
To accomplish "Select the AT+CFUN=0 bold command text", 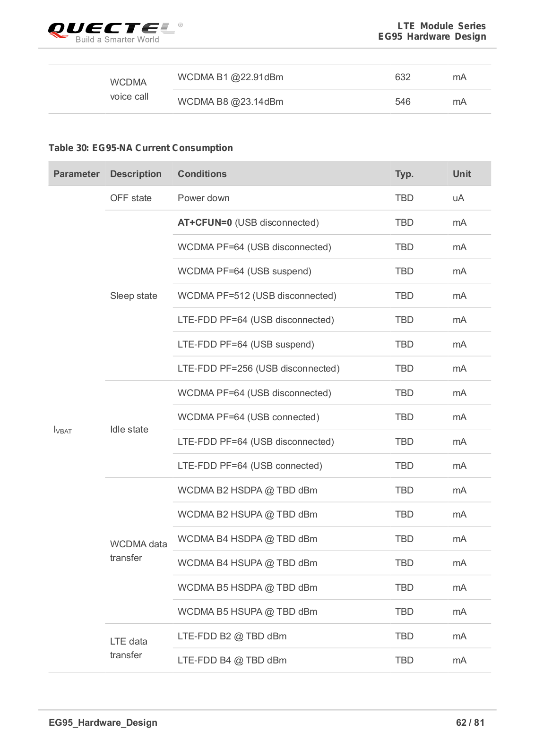I will coord(205,222).
